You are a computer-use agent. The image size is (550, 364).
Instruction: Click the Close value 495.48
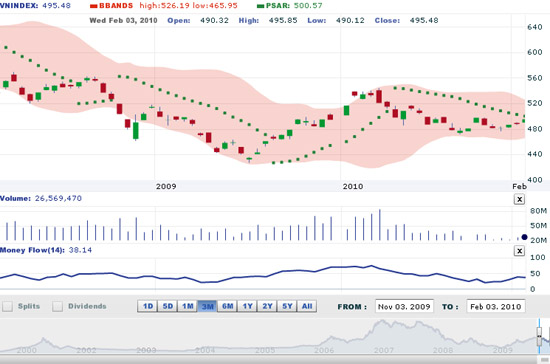pos(424,20)
